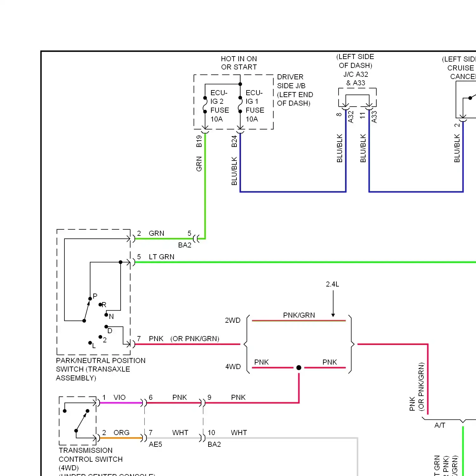
Task: Click the GRN label next to pin 2
Action: [156, 233]
